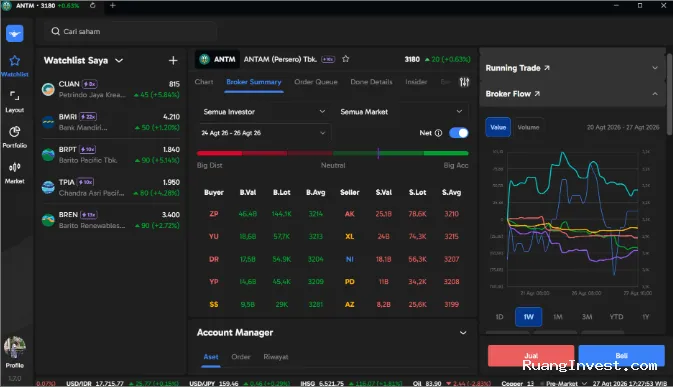Collapse the Account Manager section
The width and height of the screenshot is (673, 387).
[x=463, y=333]
